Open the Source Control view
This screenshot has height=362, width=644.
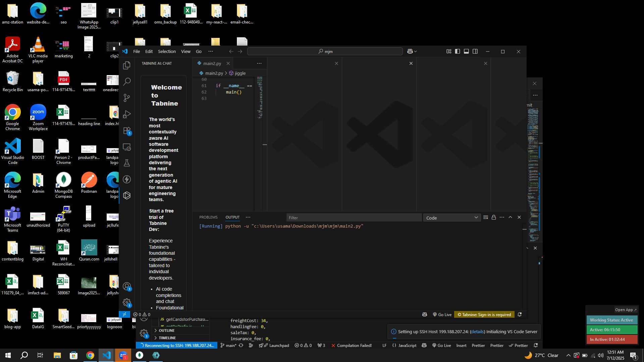[x=127, y=98]
